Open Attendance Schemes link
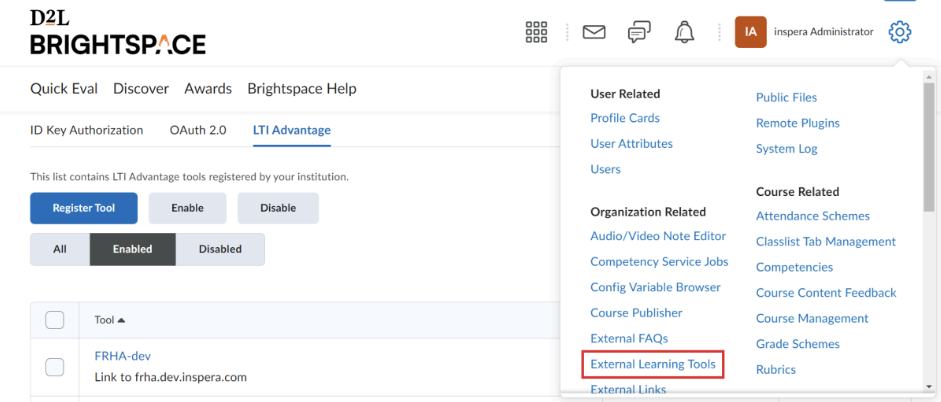941x402 pixels. [813, 216]
